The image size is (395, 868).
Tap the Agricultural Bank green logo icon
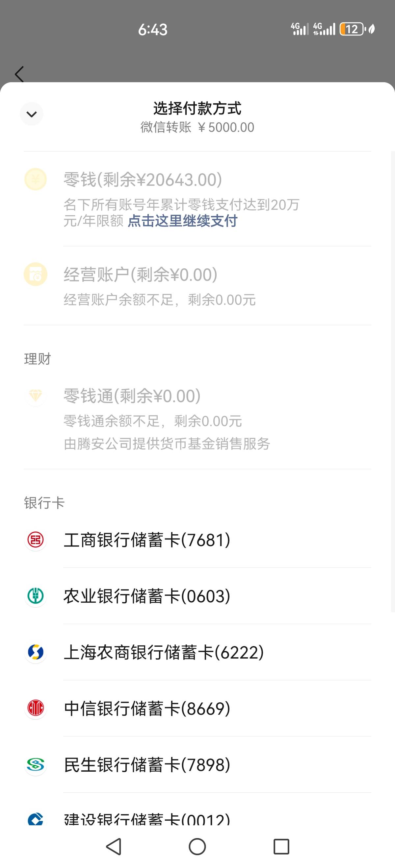pos(36,596)
